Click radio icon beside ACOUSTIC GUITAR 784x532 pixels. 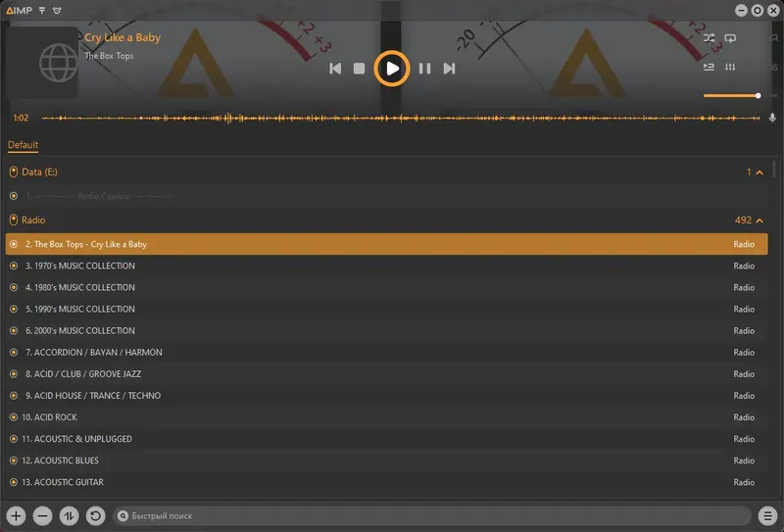[x=14, y=482]
